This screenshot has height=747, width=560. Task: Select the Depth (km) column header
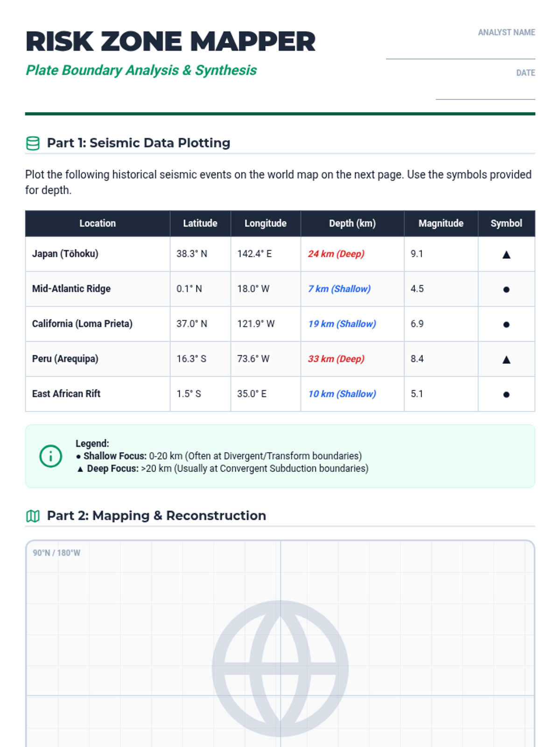(x=352, y=223)
